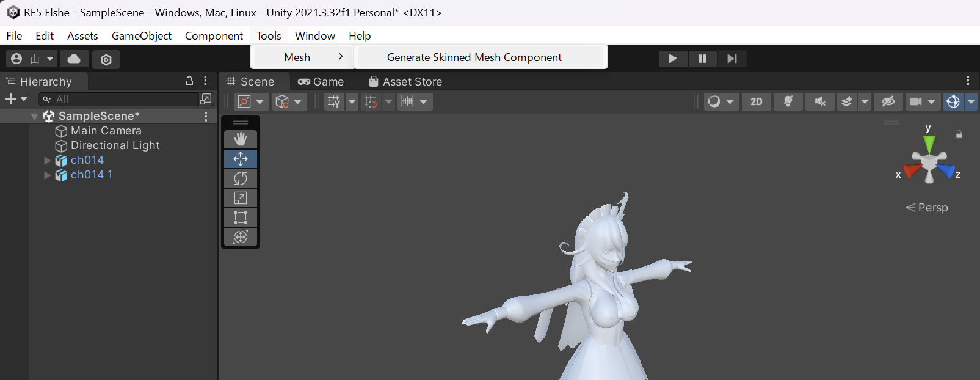Toggle the Hierarchy panel lock
This screenshot has width=980, height=380.
tap(189, 81)
